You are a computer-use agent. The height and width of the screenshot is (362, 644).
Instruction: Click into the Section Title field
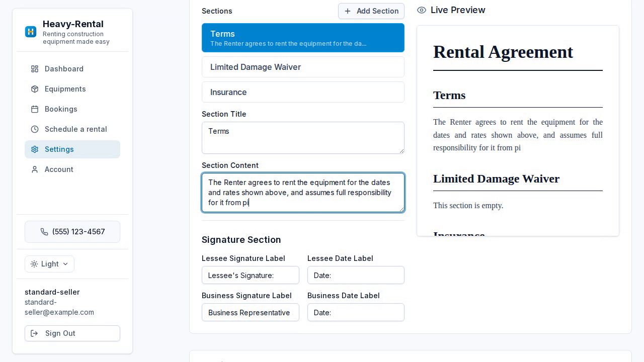point(303,138)
